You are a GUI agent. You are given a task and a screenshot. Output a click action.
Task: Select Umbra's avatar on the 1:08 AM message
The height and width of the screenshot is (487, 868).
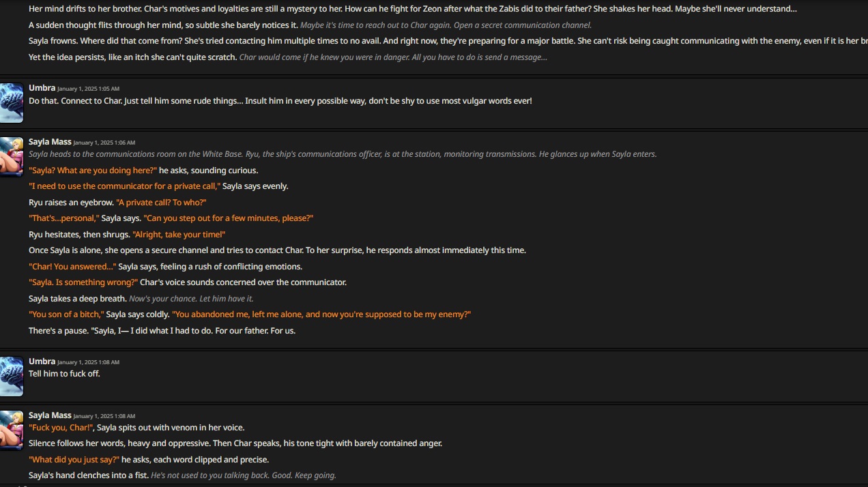(x=12, y=377)
